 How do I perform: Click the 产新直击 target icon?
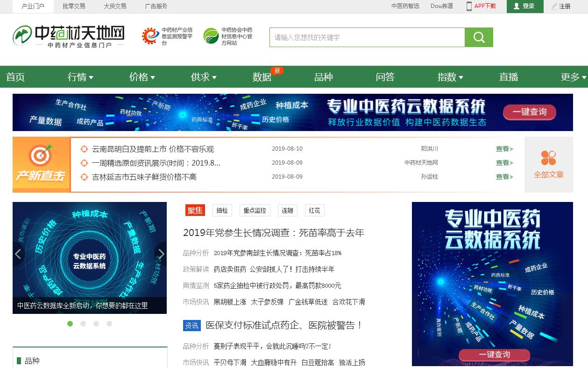(41, 156)
